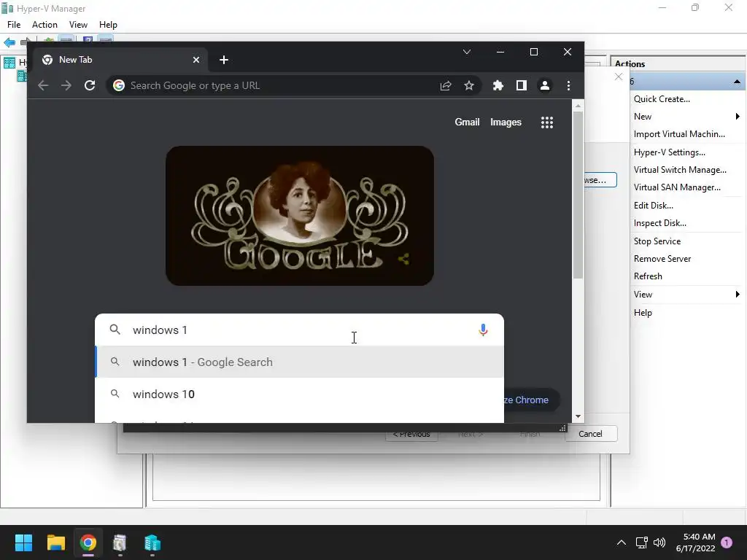Show hidden tray icons chevron
The width and height of the screenshot is (747, 560).
[x=622, y=542]
